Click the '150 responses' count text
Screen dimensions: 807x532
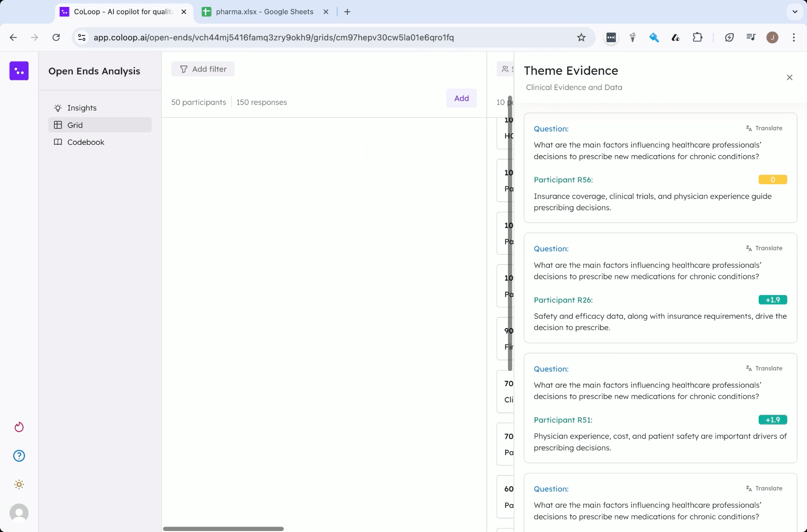pos(262,102)
